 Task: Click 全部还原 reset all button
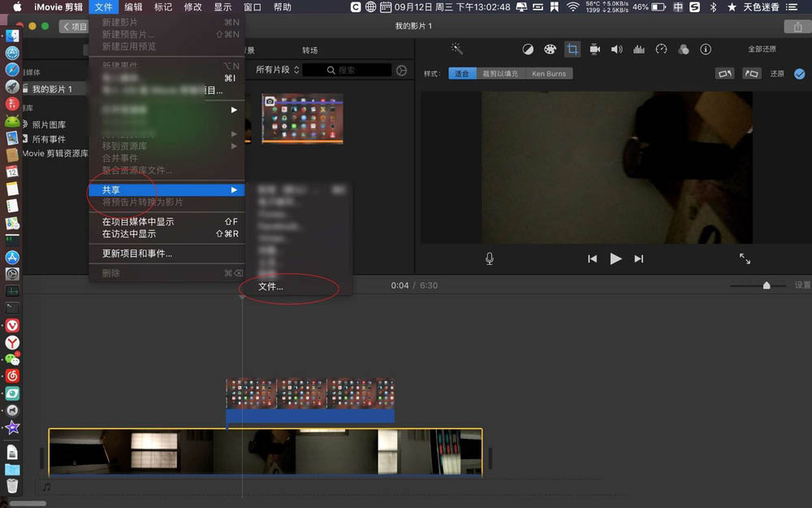click(762, 50)
